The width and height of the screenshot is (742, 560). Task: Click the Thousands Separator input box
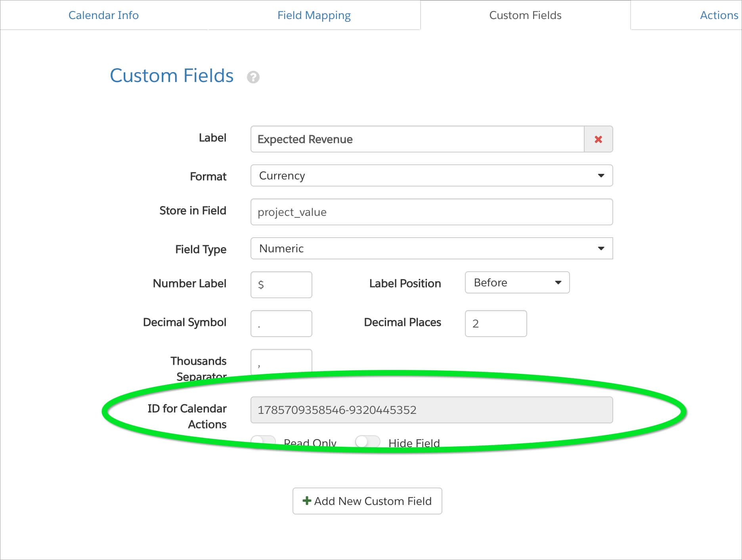coord(281,361)
